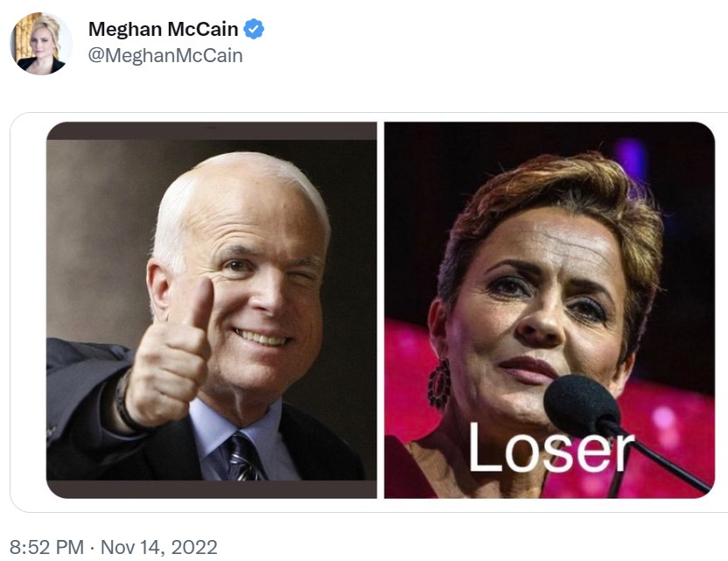Click the black microphone foam head
Image resolution: width=728 pixels, height=561 pixels.
[x=581, y=406]
